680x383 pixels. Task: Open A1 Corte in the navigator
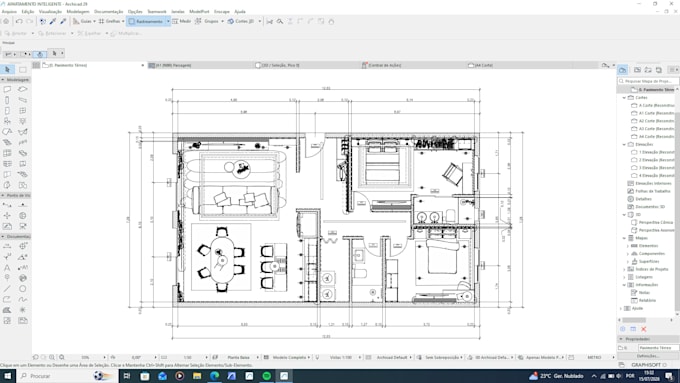point(654,113)
